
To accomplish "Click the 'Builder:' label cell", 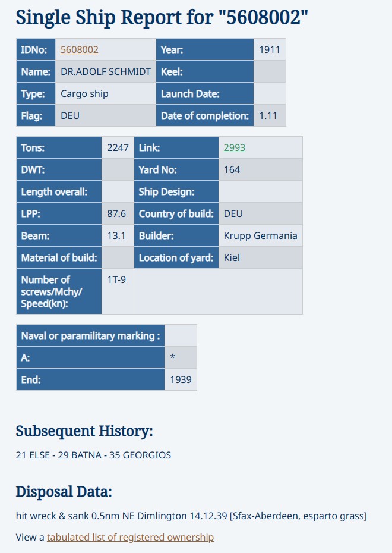I will [x=176, y=236].
